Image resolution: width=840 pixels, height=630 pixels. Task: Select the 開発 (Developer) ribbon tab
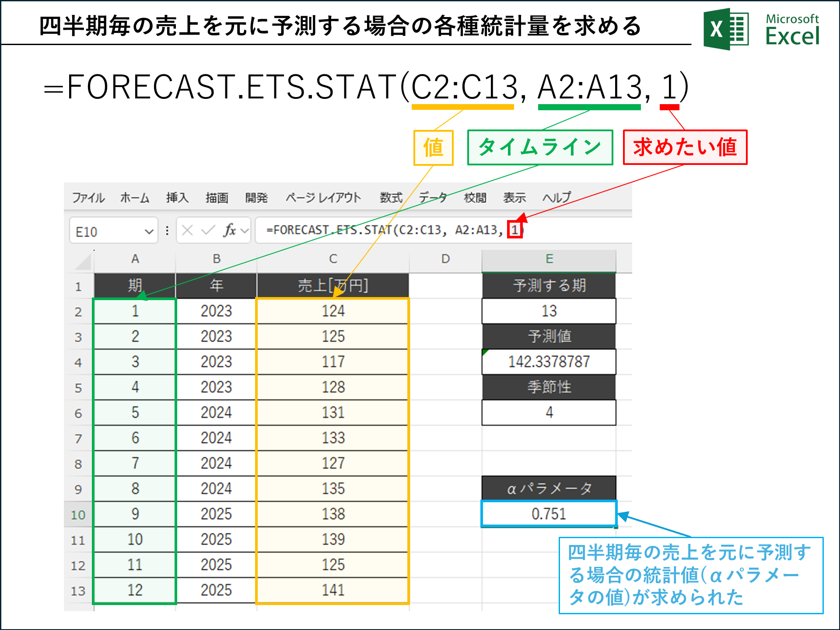pos(257,198)
